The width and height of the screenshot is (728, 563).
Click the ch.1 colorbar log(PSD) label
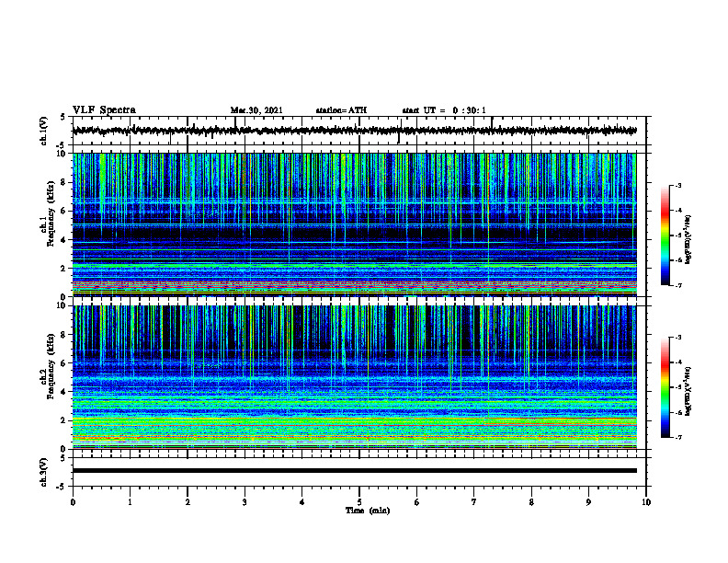pos(688,239)
